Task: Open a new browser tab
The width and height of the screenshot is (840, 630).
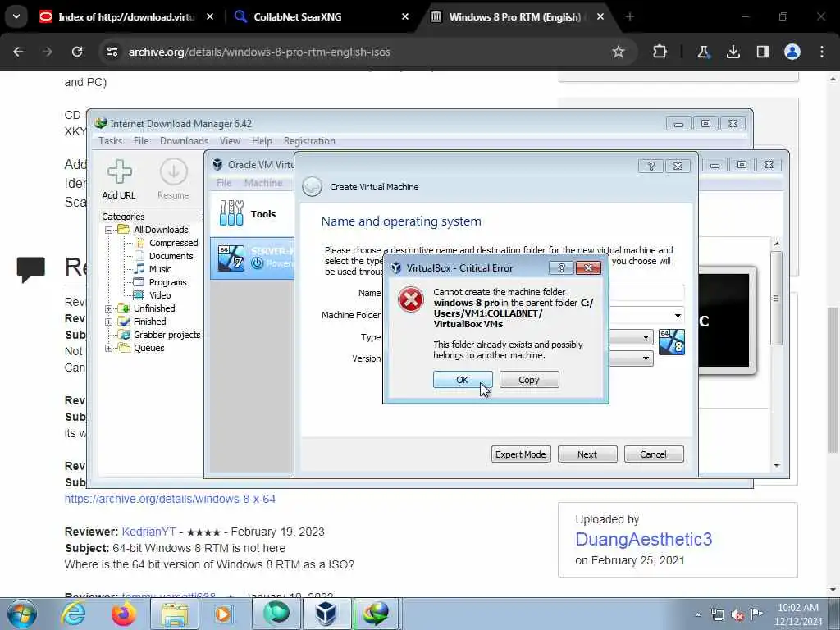Action: pos(629,16)
